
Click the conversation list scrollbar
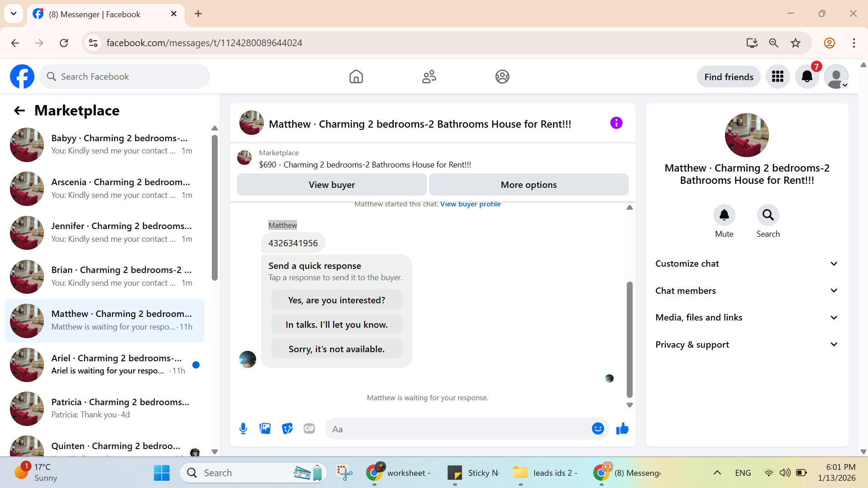[x=215, y=207]
